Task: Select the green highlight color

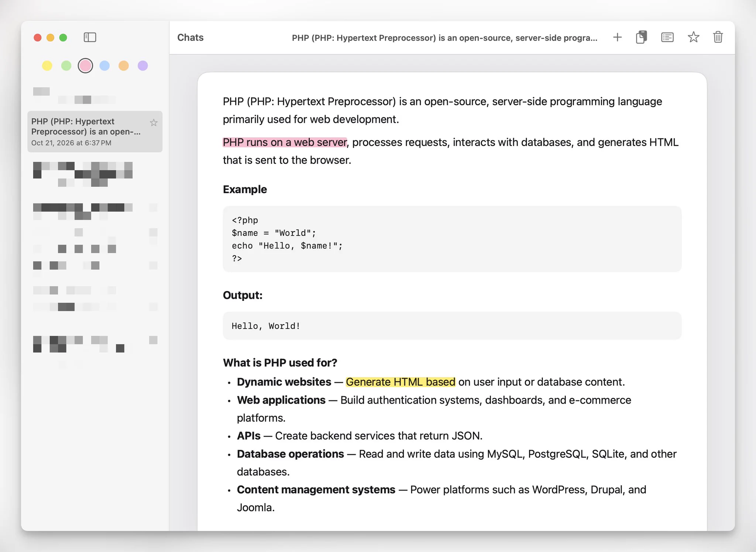Action: pyautogui.click(x=66, y=66)
